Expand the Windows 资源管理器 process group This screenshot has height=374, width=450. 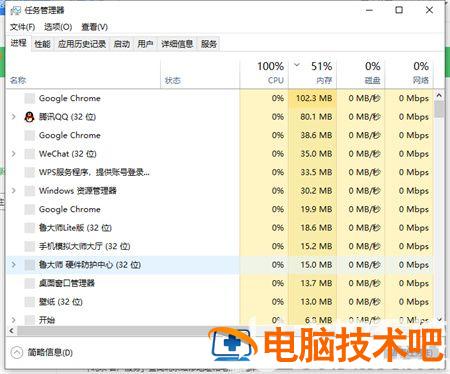[14, 191]
